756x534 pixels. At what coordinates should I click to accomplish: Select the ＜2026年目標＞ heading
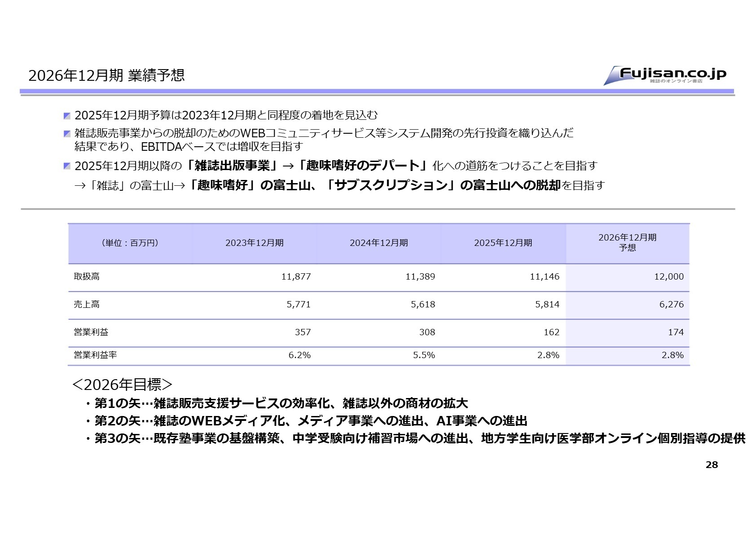[x=123, y=384]
